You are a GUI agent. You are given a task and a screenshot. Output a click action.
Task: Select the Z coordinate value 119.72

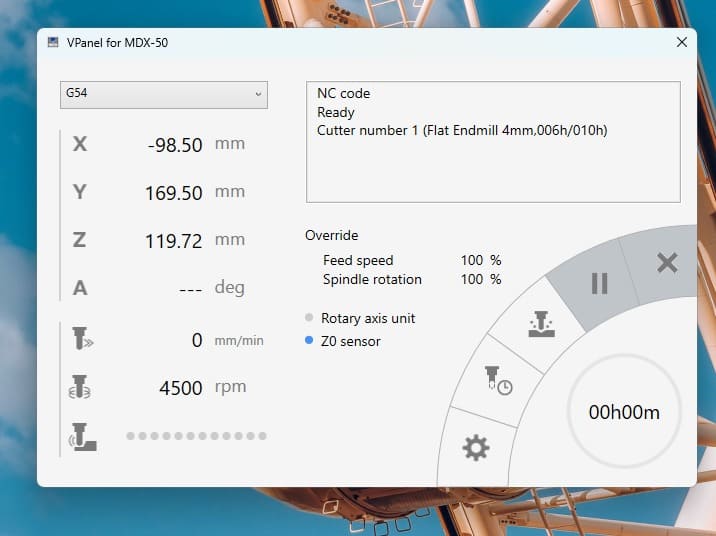174,241
